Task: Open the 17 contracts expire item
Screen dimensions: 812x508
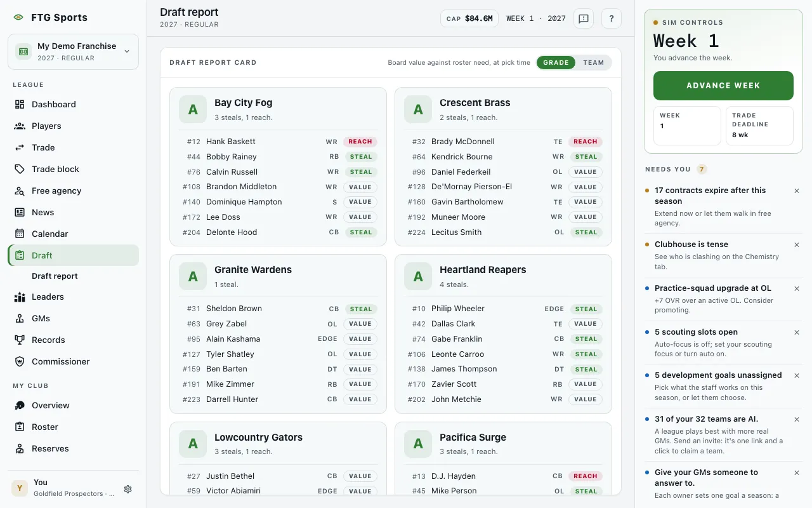Action: (x=723, y=206)
